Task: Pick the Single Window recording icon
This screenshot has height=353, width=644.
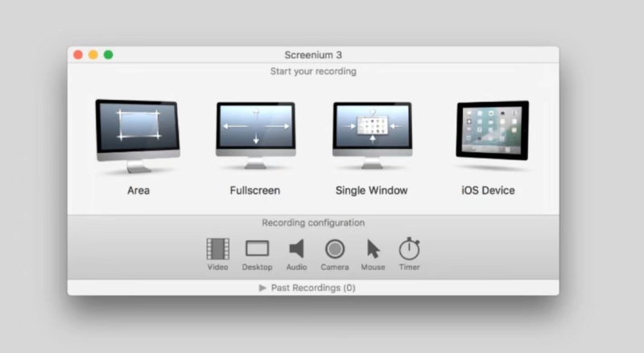Action: [372, 135]
